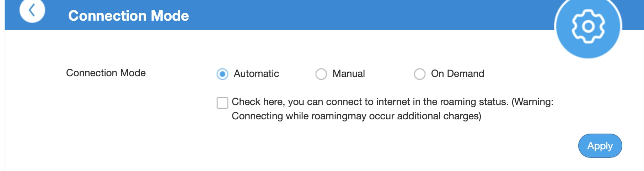Viewport: 644px width, 171px height.
Task: Click the "(Warning:" text in roaming notice
Action: (x=532, y=102)
